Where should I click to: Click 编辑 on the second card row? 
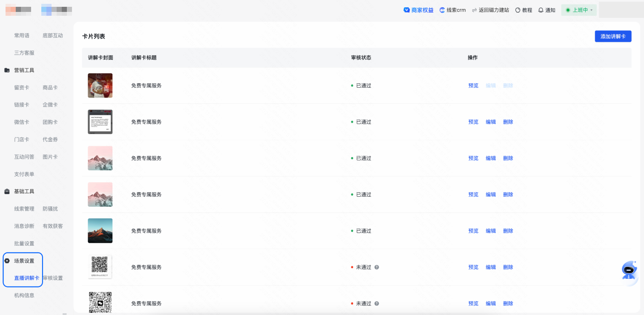coord(491,122)
